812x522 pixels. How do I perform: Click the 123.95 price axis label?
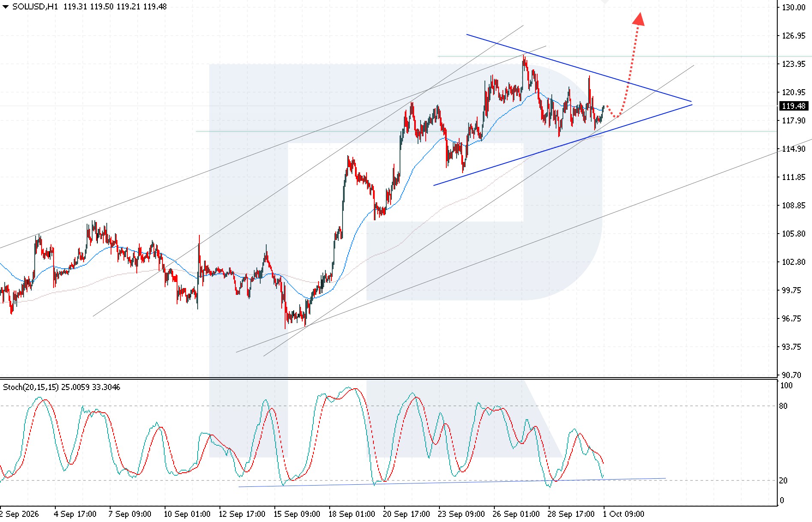[794, 64]
